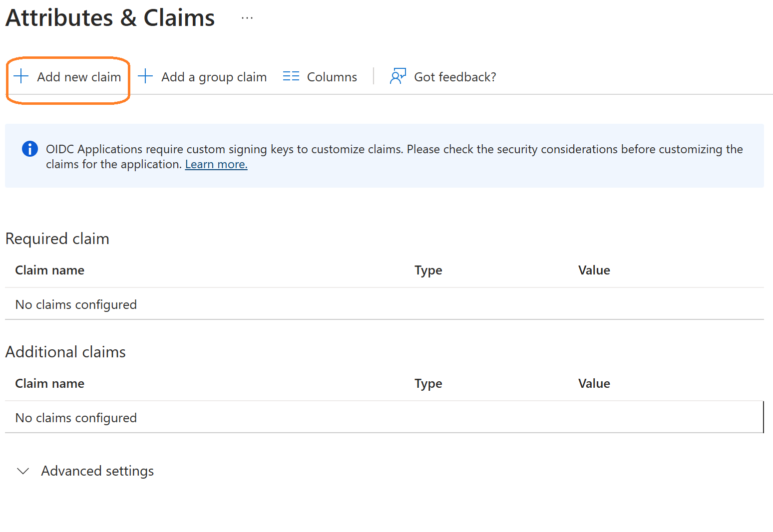Open the Learn more link

216,164
